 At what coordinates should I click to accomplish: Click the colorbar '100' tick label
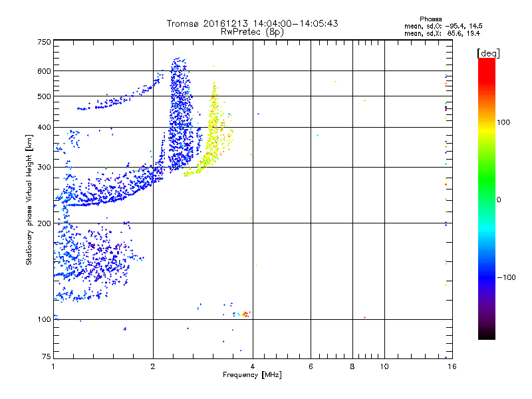click(503, 122)
